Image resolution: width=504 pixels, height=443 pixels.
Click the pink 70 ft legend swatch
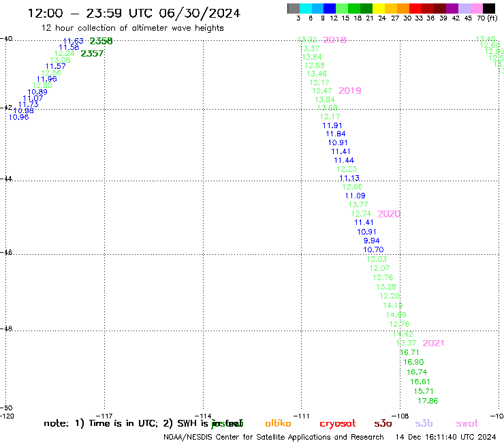(x=476, y=8)
